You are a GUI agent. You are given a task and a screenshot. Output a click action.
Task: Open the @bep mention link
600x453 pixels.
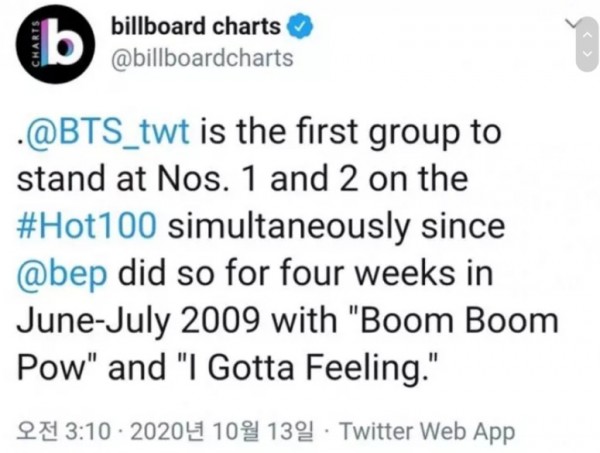62,274
